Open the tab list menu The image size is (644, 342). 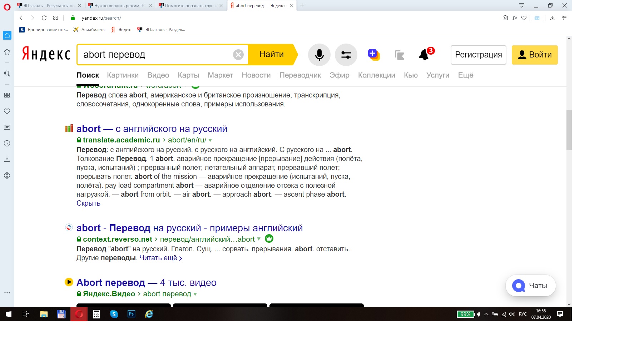(521, 5)
